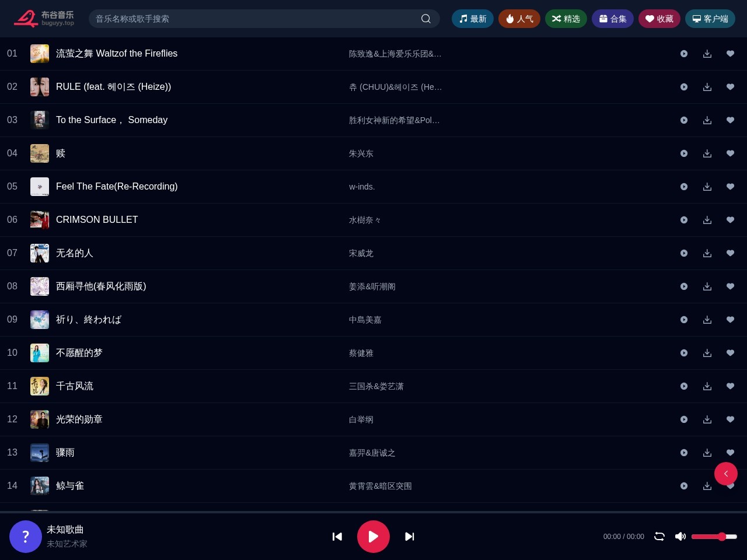Download To the Surface, Someday
The image size is (747, 560).
(x=707, y=120)
